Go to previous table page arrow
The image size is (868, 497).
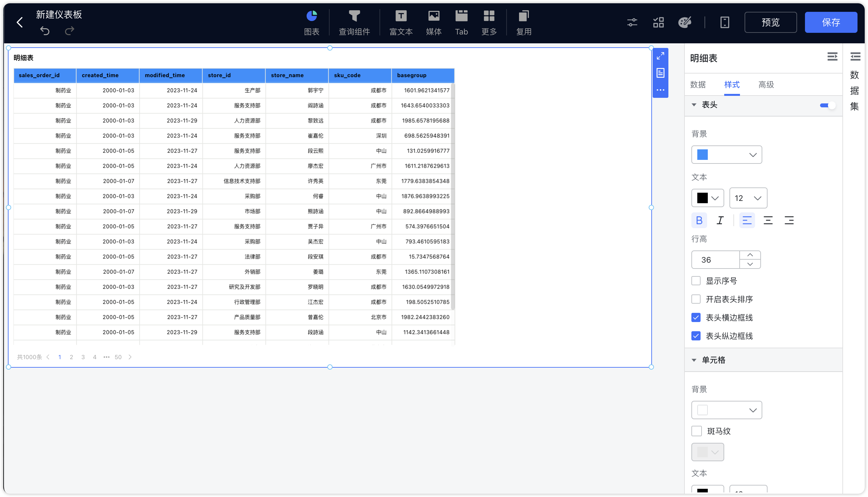(x=48, y=357)
